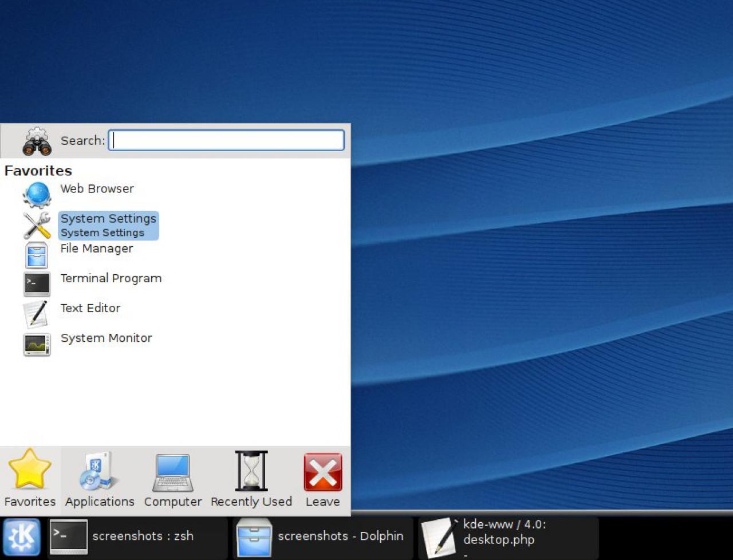The height and width of the screenshot is (560, 733).
Task: Focus the Search input field
Action: coord(226,140)
